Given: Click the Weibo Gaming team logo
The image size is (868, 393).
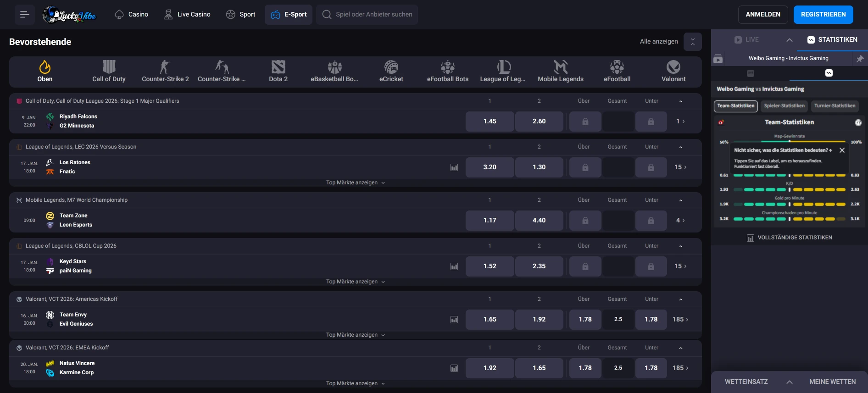Looking at the screenshot, I should (x=721, y=122).
